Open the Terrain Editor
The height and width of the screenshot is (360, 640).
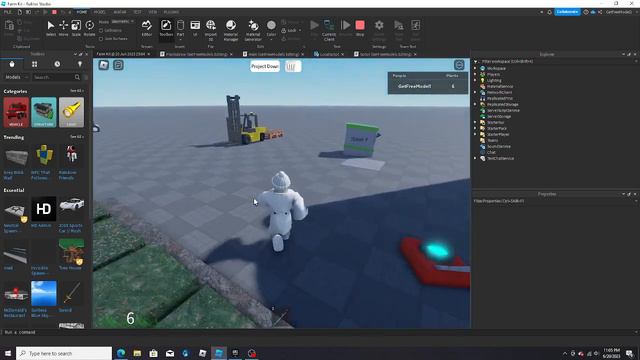point(147,28)
